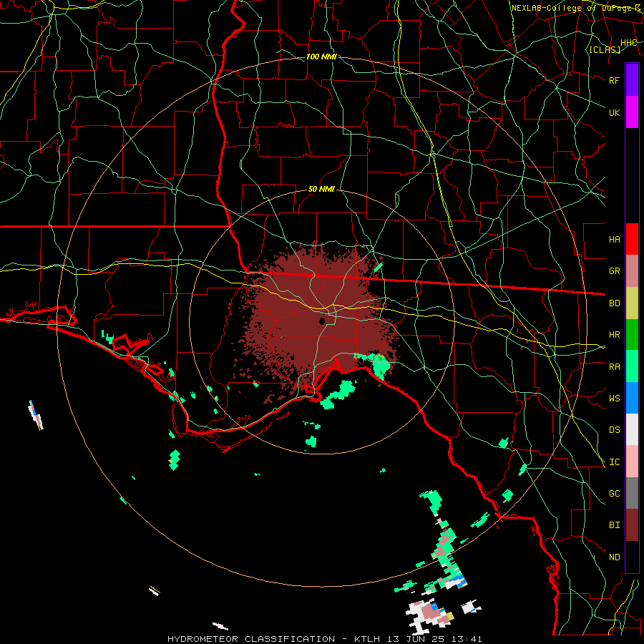Click the RA legend label
644x644 pixels.
tap(615, 367)
